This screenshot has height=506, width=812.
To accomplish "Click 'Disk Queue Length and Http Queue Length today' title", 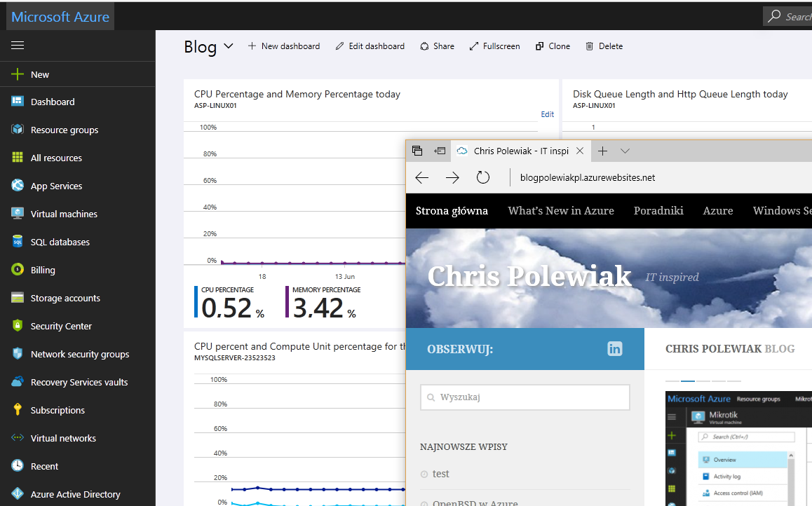I will (x=680, y=94).
